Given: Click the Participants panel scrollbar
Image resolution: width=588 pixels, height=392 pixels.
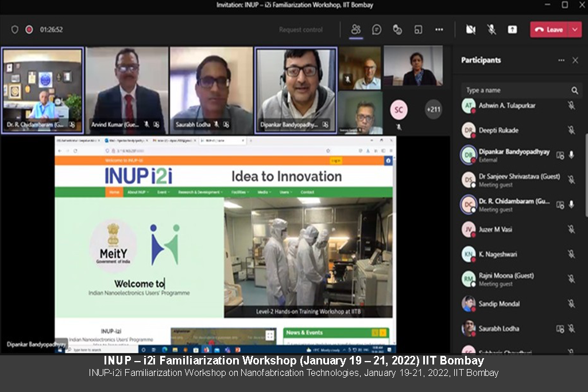Looking at the screenshot, I should (x=586, y=174).
